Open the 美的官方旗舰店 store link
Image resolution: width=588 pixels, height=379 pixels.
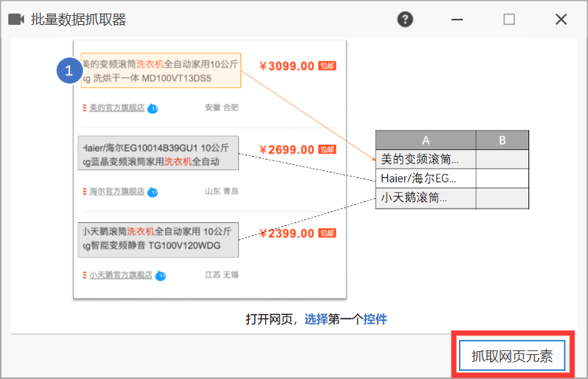tap(117, 108)
